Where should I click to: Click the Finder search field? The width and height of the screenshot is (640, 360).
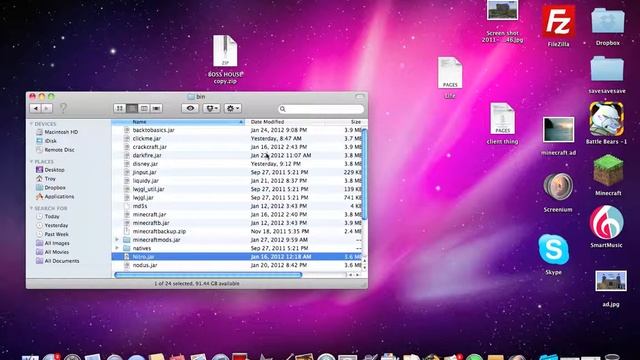pyautogui.click(x=321, y=109)
